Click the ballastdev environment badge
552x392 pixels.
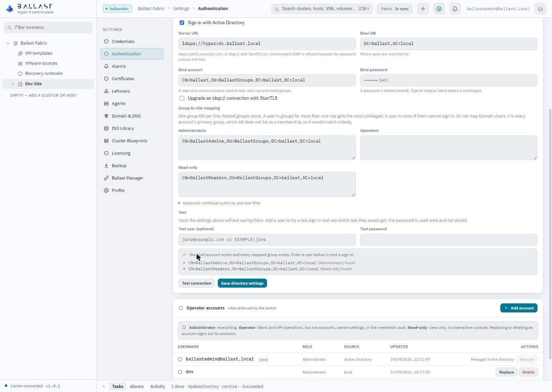tap(118, 8)
